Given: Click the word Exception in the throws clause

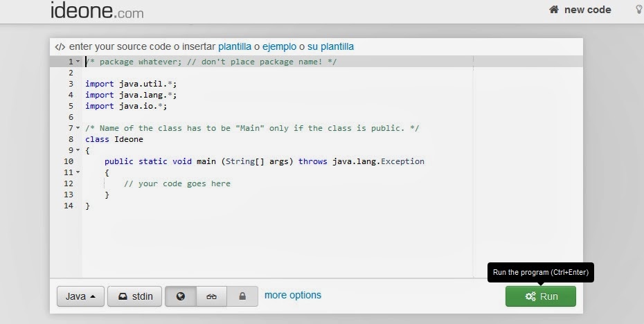Looking at the screenshot, I should click(402, 161).
